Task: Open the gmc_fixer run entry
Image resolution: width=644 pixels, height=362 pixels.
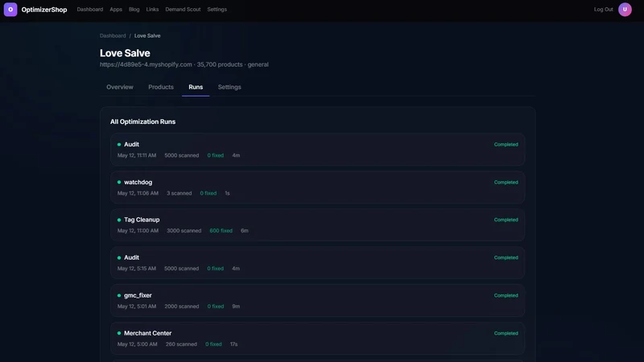Action: [317, 300]
